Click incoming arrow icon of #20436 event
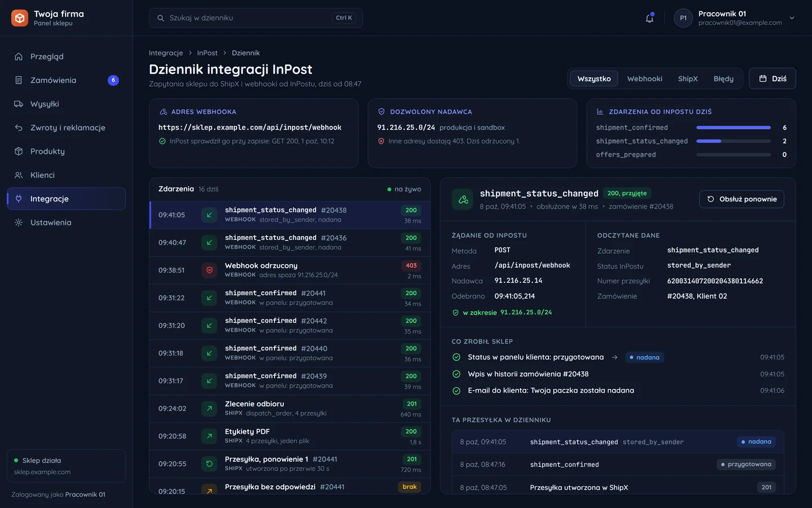 click(x=209, y=243)
